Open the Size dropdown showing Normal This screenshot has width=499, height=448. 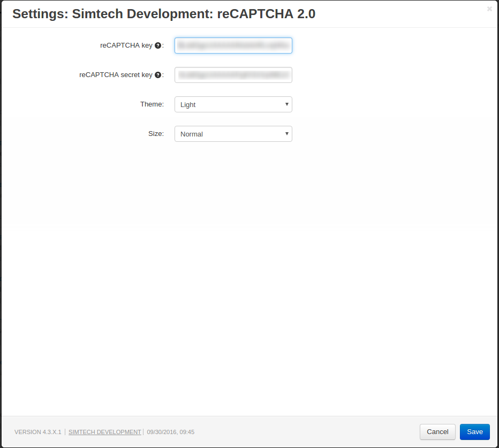(x=233, y=134)
